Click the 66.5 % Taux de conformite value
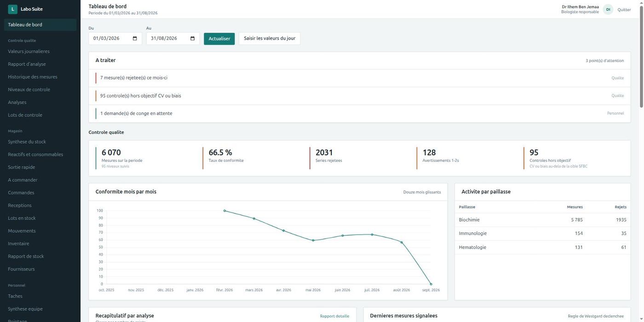The height and width of the screenshot is (322, 644). tap(220, 152)
